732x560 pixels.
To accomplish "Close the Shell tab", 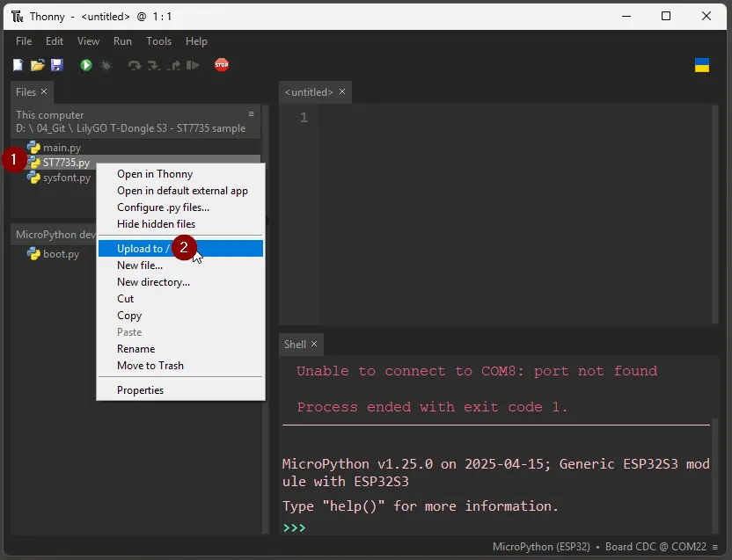I will (x=314, y=344).
